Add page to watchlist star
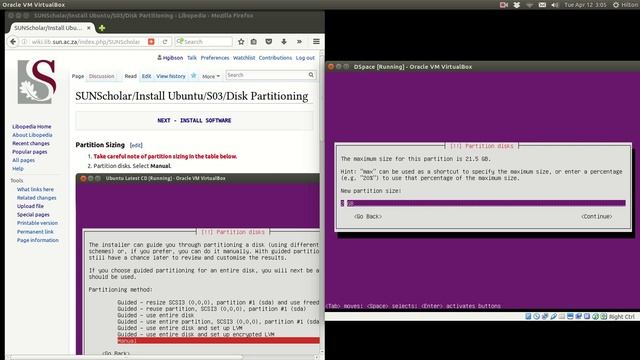Screen dimensions: 640x360 [193, 76]
